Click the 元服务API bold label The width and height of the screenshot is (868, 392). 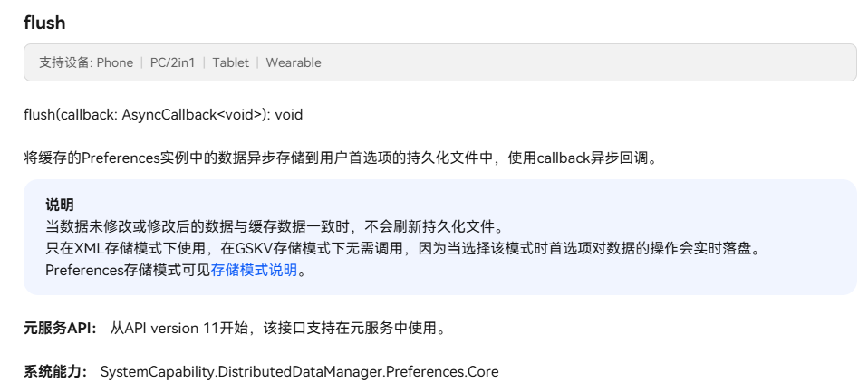point(61,329)
